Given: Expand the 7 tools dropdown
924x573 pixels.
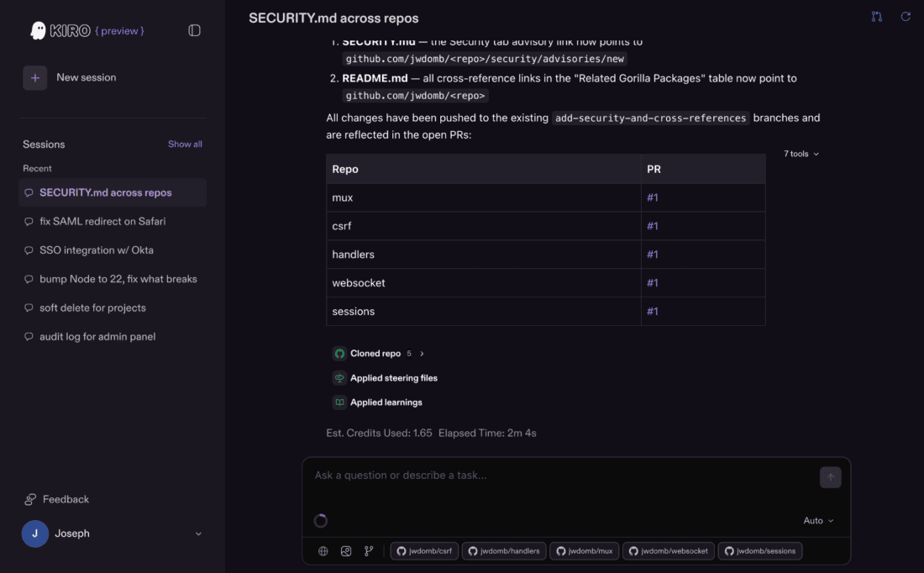Looking at the screenshot, I should (x=801, y=154).
